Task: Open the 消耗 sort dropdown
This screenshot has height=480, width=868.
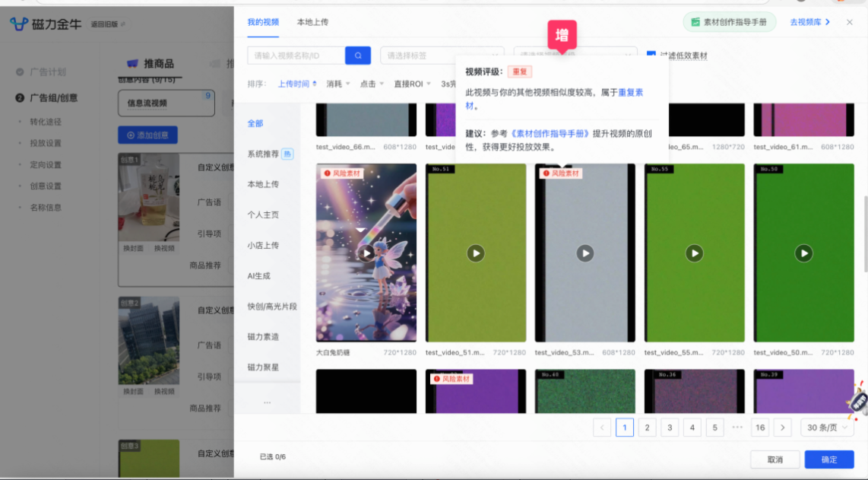Action: (337, 84)
